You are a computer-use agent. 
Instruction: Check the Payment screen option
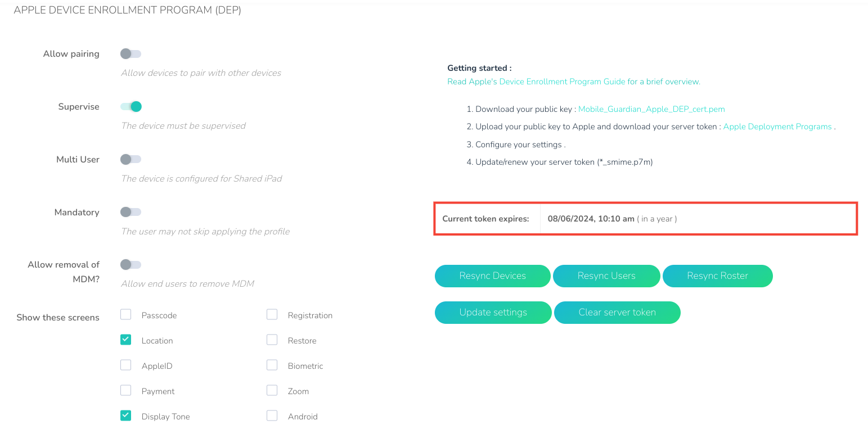point(126,390)
